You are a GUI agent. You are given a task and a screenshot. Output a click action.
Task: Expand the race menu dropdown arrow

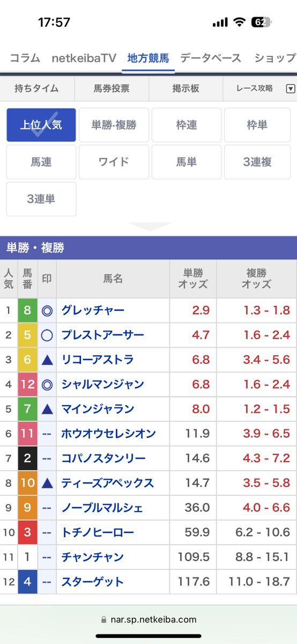point(291,89)
